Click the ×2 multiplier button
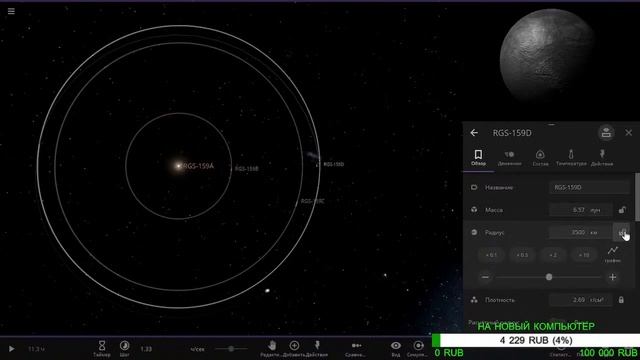The width and height of the screenshot is (640, 360). point(553,255)
